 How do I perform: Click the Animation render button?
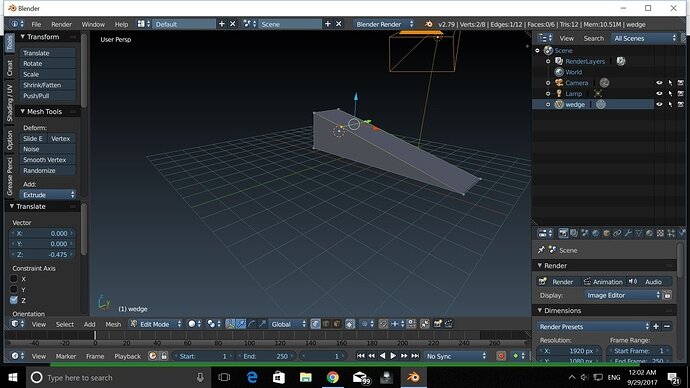click(x=603, y=282)
